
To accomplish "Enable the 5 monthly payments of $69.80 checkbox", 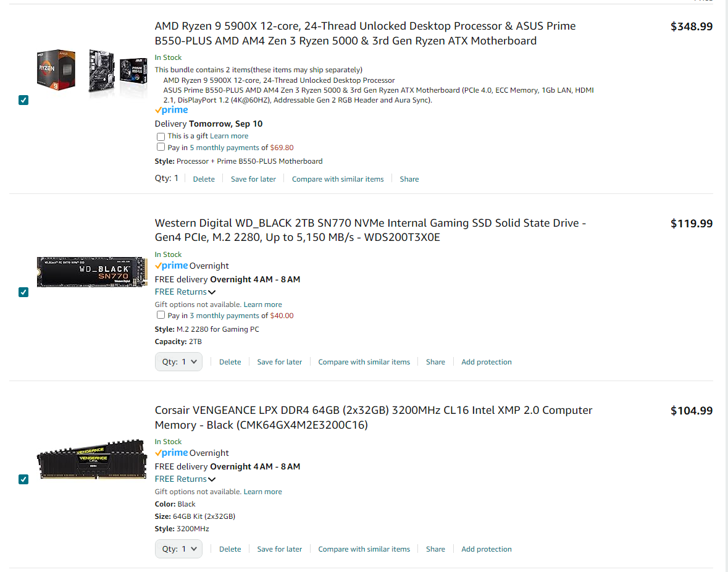I will [x=161, y=147].
